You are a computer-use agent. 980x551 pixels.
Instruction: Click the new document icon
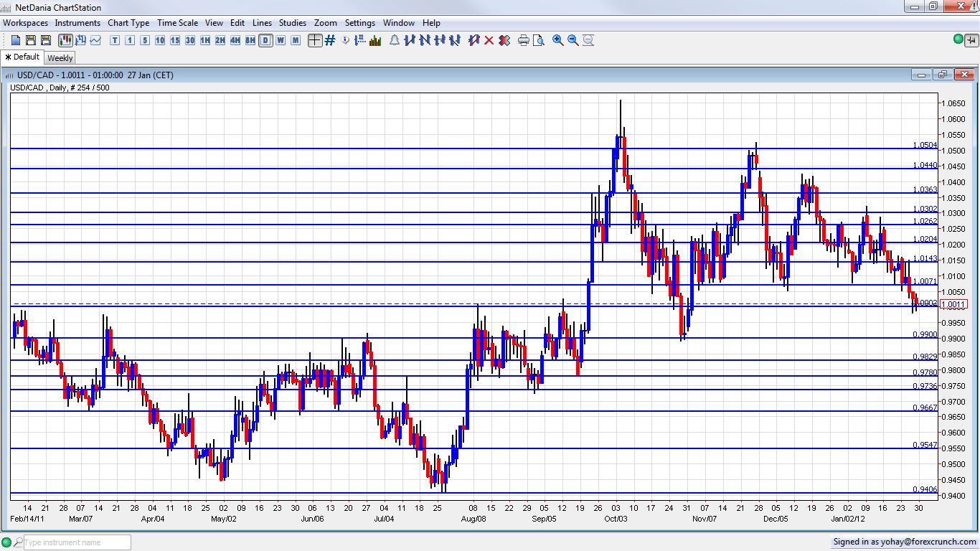(x=16, y=40)
